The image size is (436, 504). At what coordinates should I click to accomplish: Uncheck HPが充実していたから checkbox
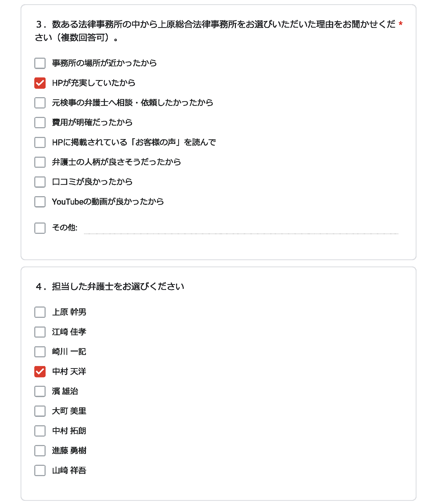(40, 83)
